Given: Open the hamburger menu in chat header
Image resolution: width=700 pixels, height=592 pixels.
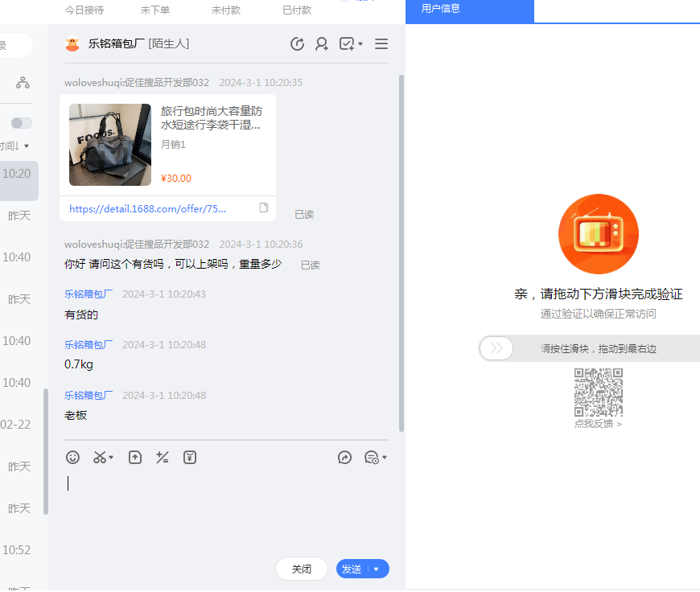Looking at the screenshot, I should pos(381,44).
